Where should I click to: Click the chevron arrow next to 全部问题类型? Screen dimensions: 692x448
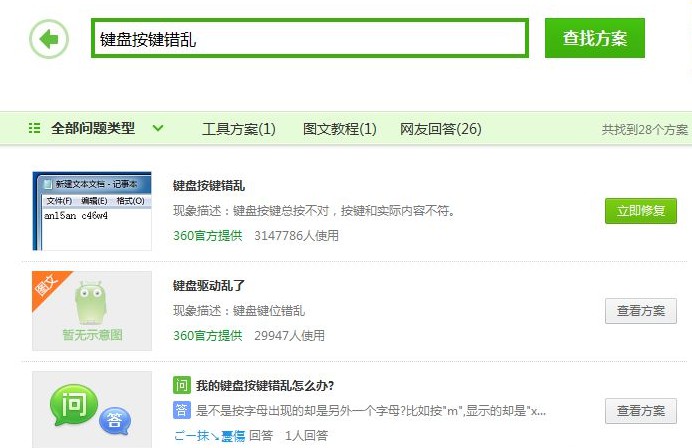pyautogui.click(x=158, y=128)
